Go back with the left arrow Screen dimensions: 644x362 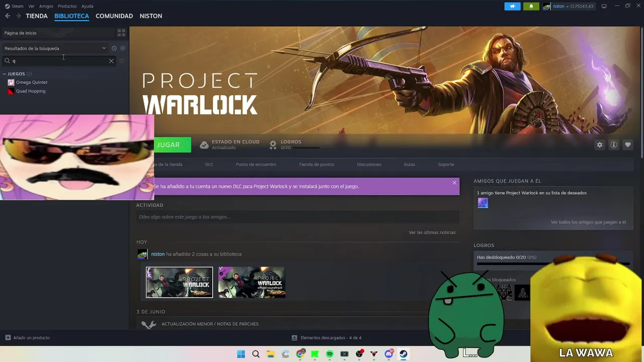(x=8, y=16)
